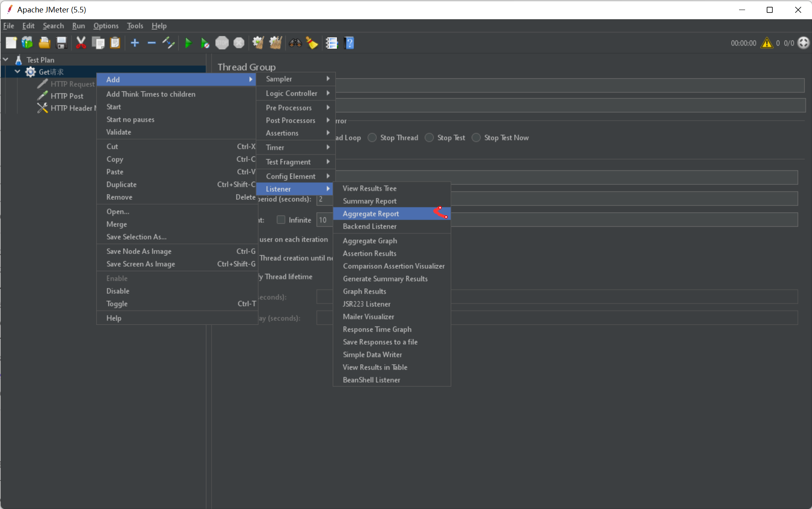812x509 pixels.
Task: Click the Clear All toolbar icon
Action: [275, 43]
